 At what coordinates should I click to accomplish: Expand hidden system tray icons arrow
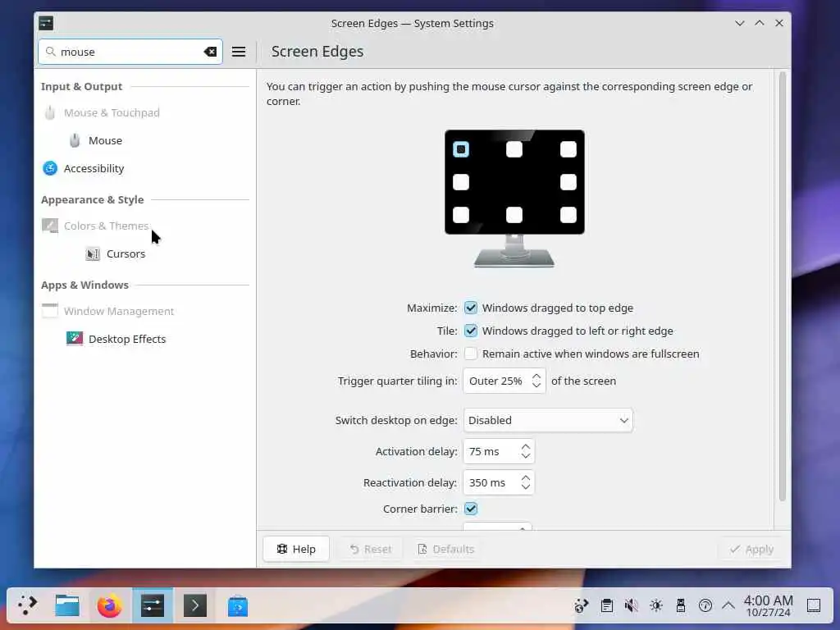[728, 605]
